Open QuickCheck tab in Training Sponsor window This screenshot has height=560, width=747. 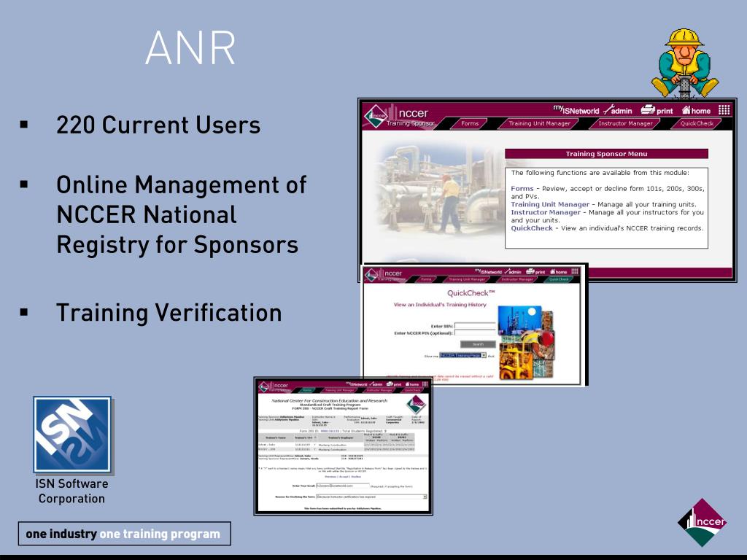pyautogui.click(x=697, y=123)
